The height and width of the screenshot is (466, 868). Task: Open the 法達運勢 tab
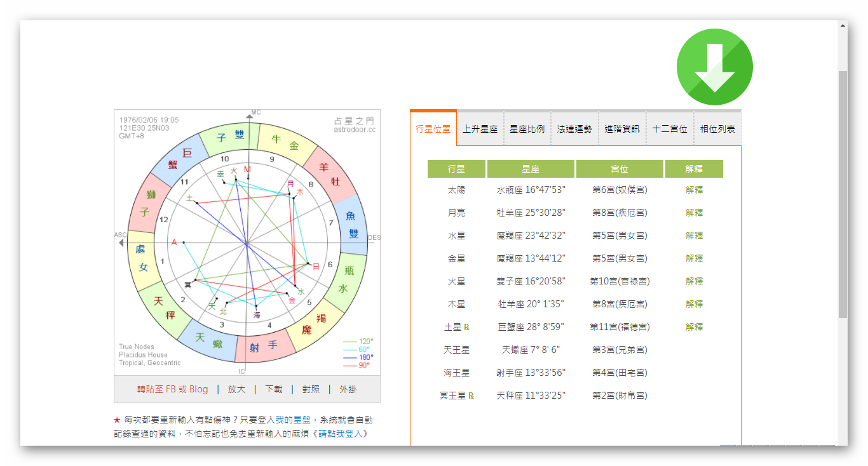click(x=574, y=129)
